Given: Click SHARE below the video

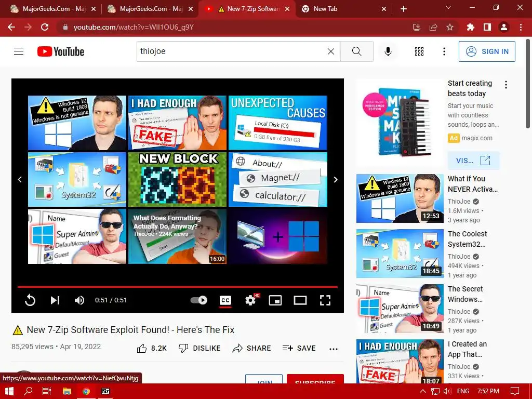Looking at the screenshot, I should (x=252, y=348).
